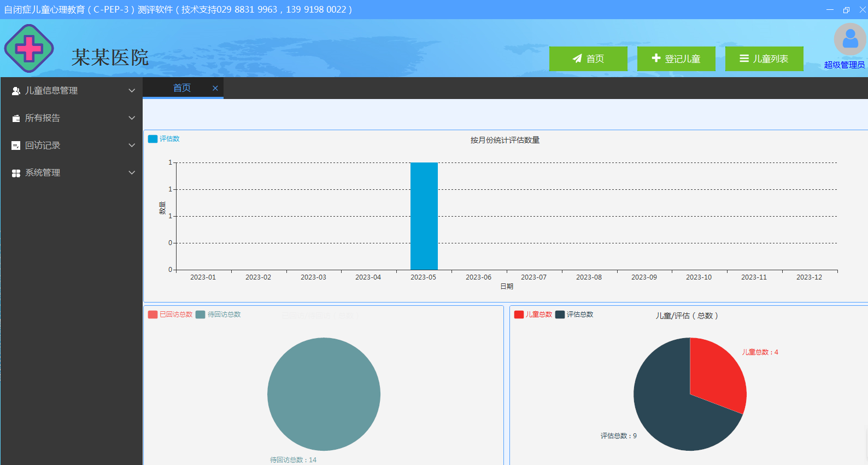Expand the 系统管理 menu chevron

click(132, 173)
